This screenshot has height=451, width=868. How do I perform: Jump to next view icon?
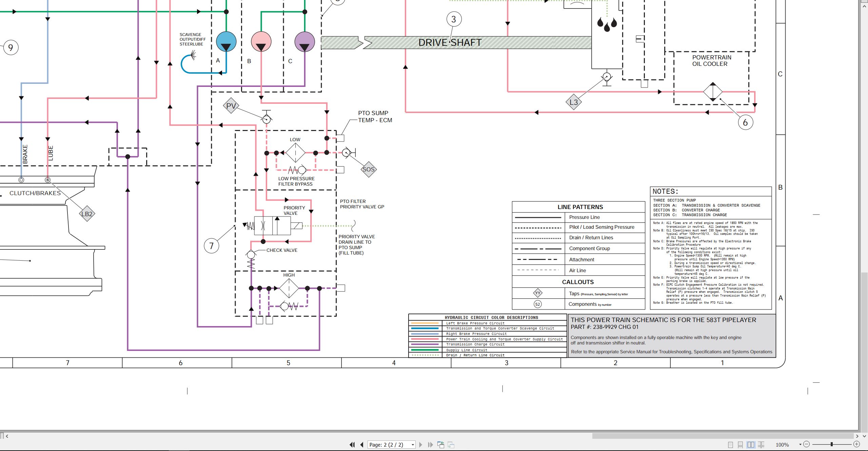451,445
